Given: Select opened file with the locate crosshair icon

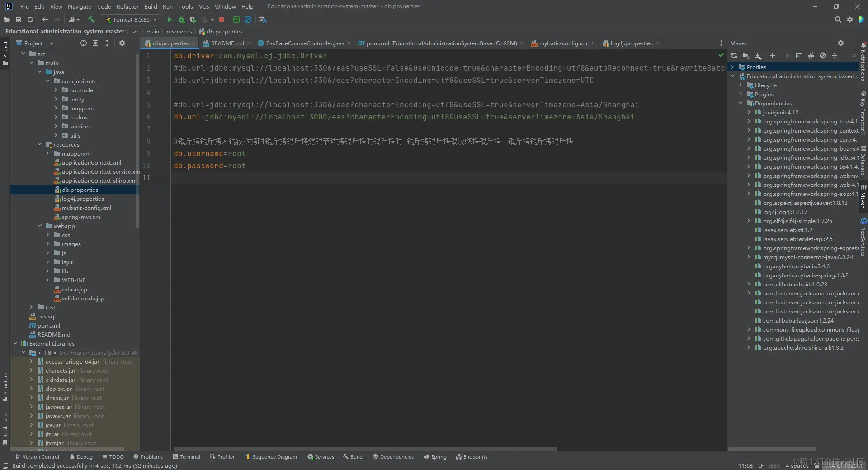Looking at the screenshot, I should 84,43.
